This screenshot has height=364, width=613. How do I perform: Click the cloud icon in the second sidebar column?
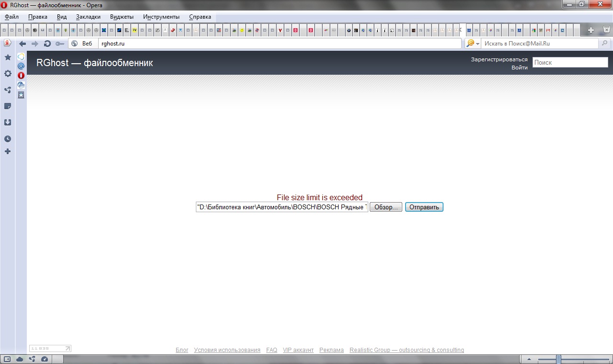coord(21,57)
